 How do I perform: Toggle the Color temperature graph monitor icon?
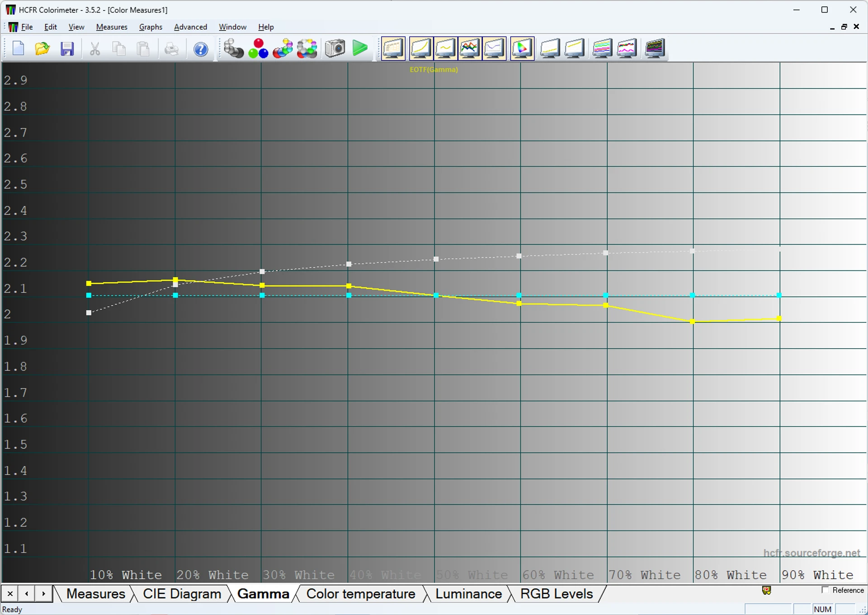point(494,48)
